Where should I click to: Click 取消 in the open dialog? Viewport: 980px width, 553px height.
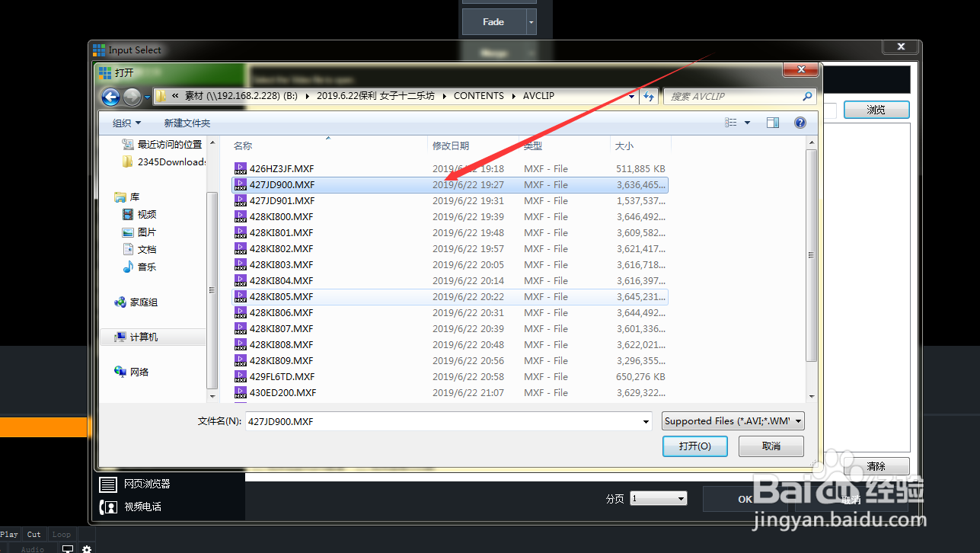click(x=771, y=446)
